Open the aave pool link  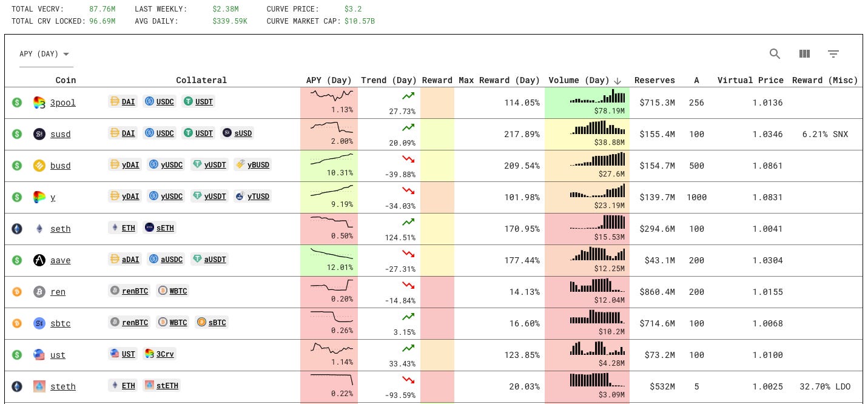(61, 260)
